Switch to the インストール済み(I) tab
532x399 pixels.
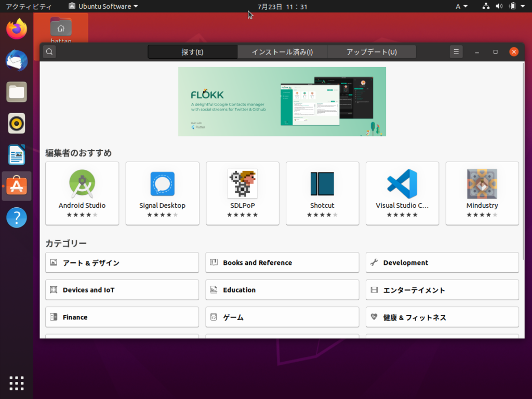pos(282,52)
